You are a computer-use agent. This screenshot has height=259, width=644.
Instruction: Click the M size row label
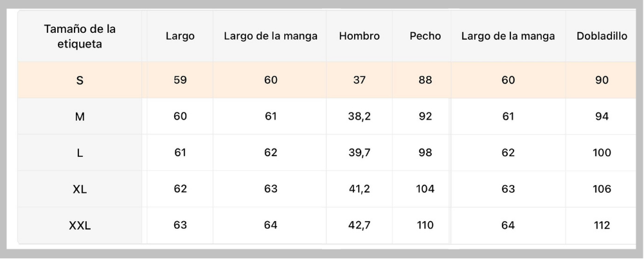tap(80, 117)
